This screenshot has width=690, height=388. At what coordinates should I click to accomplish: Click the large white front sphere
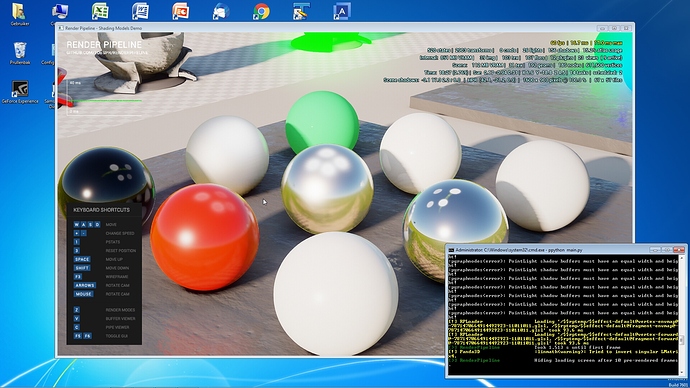336,294
